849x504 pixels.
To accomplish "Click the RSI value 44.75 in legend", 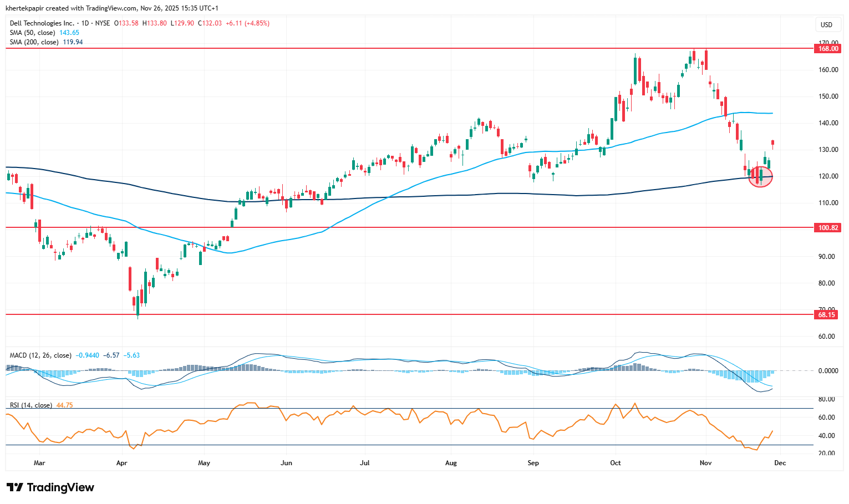I will (x=64, y=405).
